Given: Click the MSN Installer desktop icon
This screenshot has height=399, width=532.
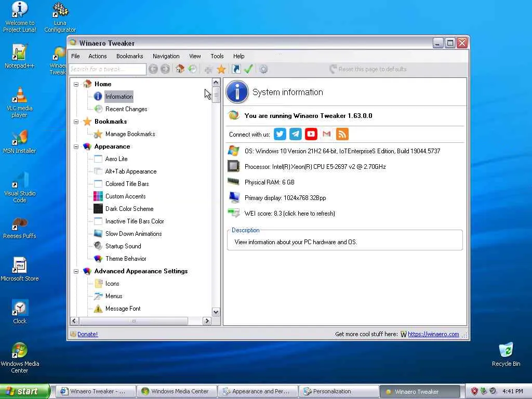Looking at the screenshot, I should (20, 141).
